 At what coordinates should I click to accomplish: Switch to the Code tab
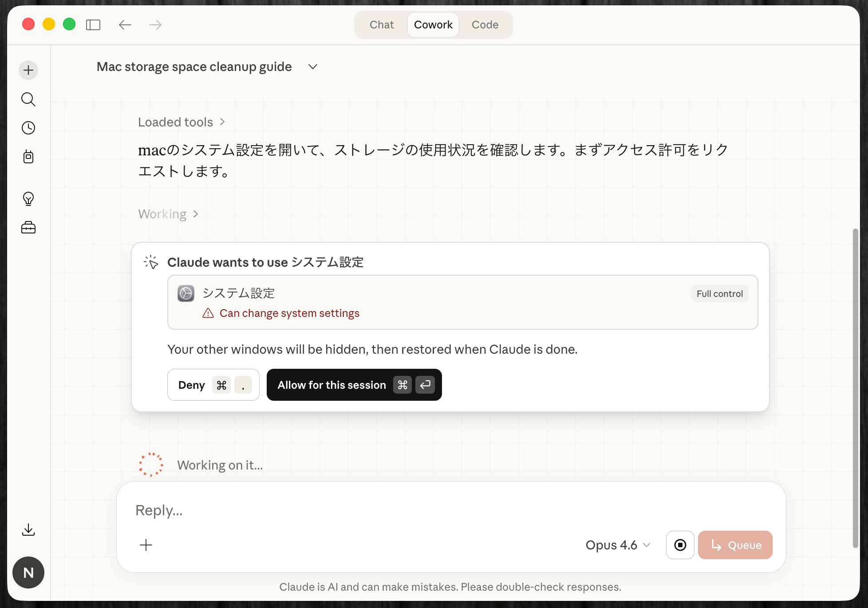point(485,24)
